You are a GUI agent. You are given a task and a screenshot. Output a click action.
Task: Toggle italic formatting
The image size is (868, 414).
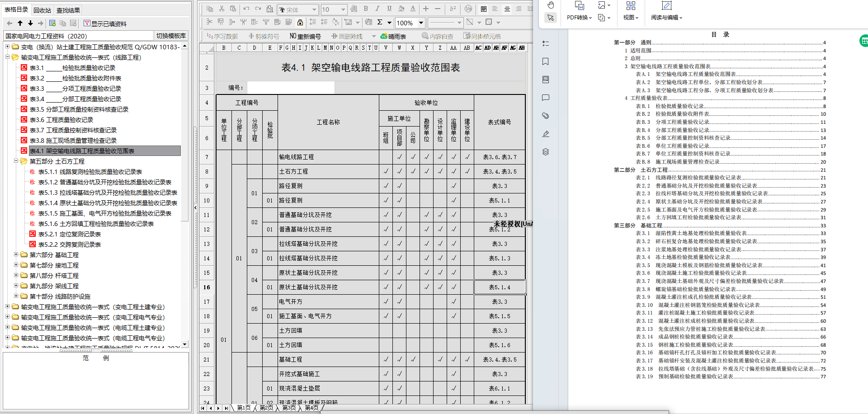pos(377,9)
